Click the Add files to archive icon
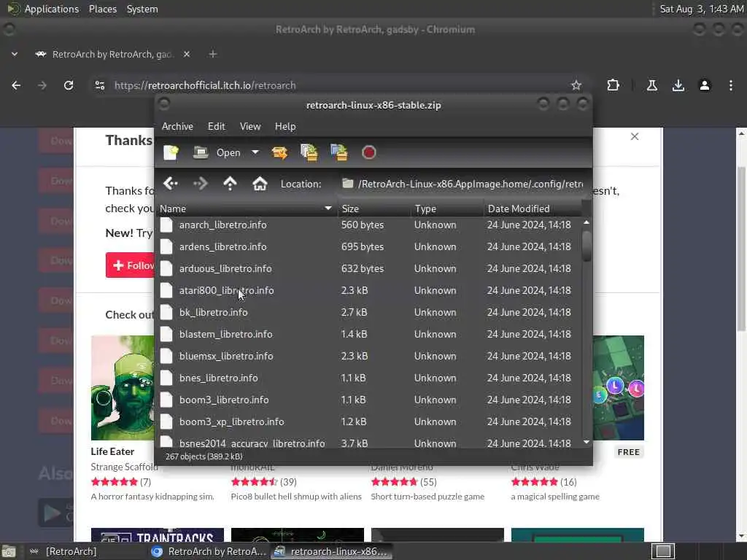Screen dimensions: 747x560 [x=309, y=152]
